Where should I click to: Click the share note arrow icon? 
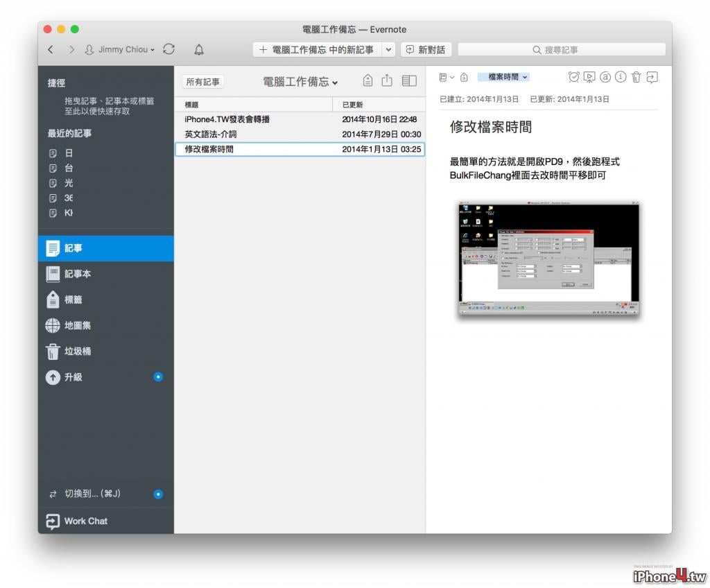point(652,78)
